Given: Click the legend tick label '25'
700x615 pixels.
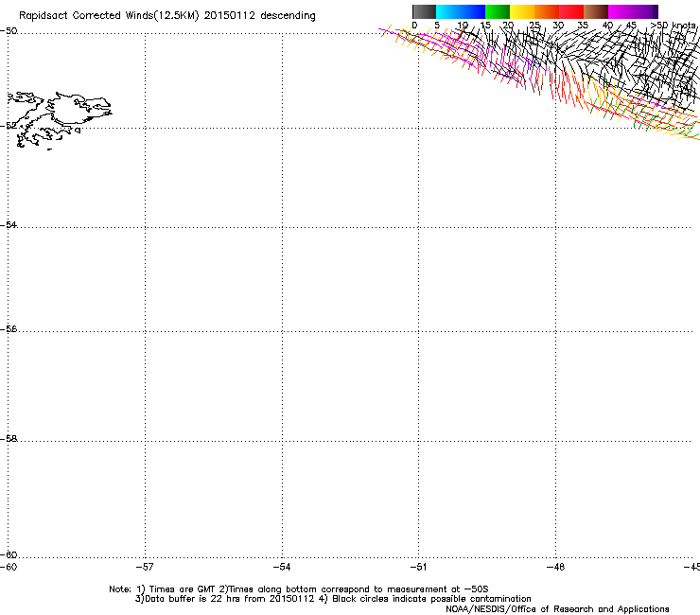Looking at the screenshot, I should coord(534,26).
